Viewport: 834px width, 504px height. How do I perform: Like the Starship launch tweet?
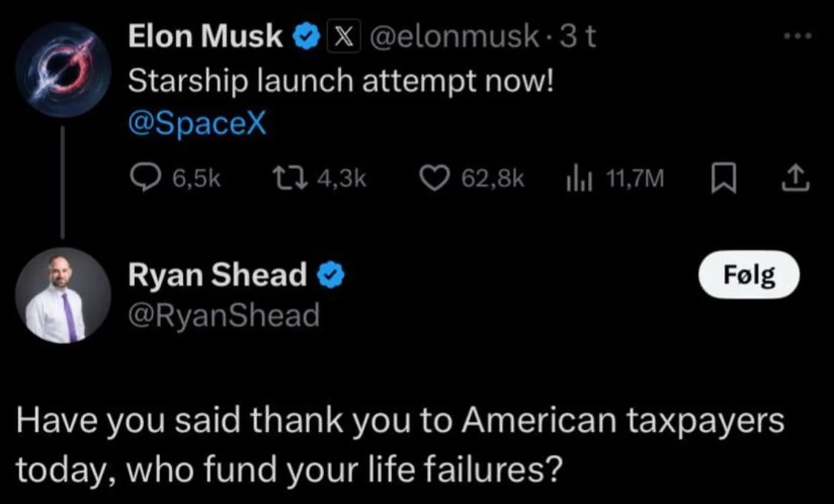click(x=437, y=178)
